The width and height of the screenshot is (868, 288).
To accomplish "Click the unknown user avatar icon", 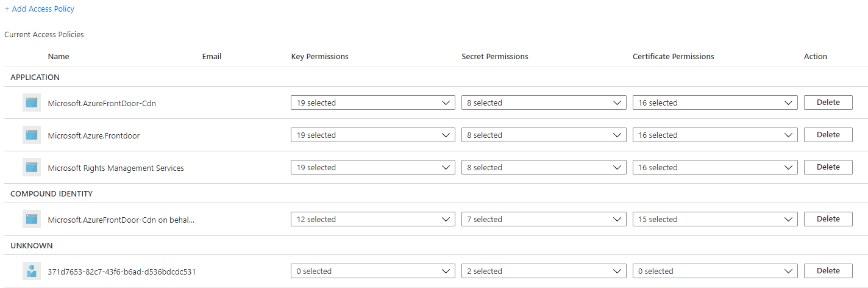I will pos(32,271).
